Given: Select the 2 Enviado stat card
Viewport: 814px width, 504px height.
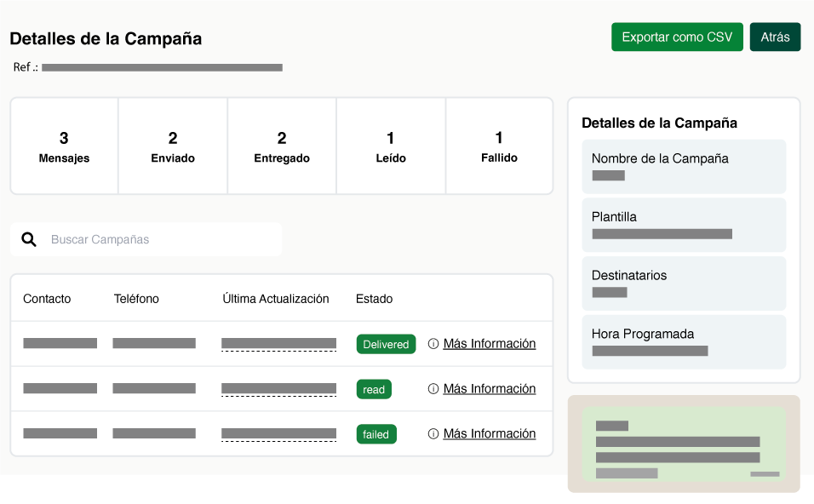Looking at the screenshot, I should coord(173,146).
